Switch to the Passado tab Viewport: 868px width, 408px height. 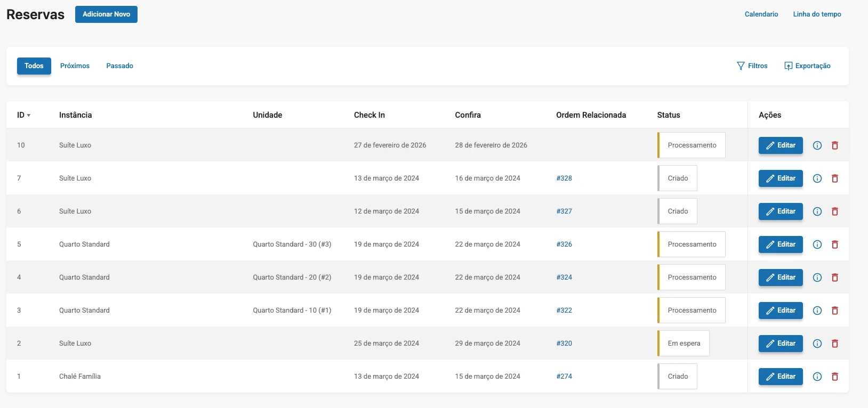[x=119, y=66]
